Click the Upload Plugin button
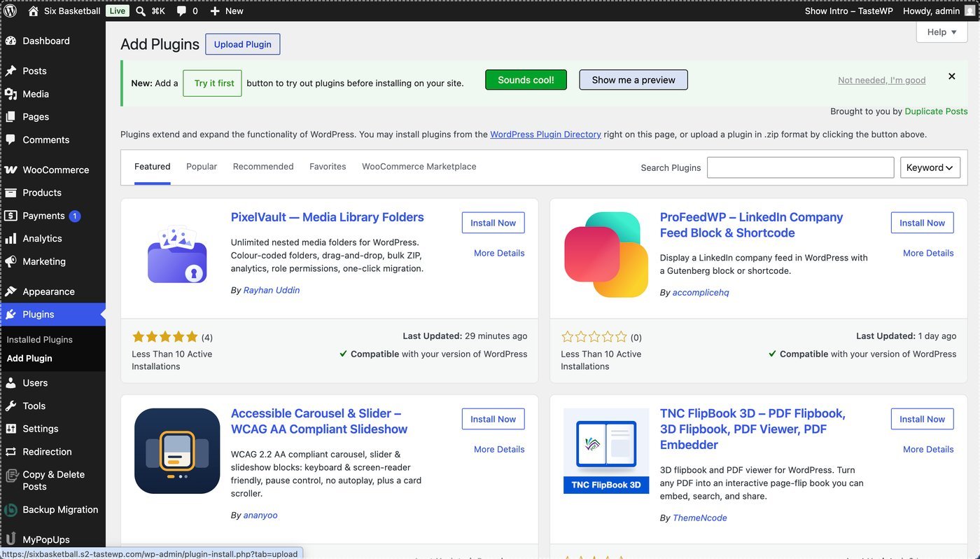 pos(243,44)
